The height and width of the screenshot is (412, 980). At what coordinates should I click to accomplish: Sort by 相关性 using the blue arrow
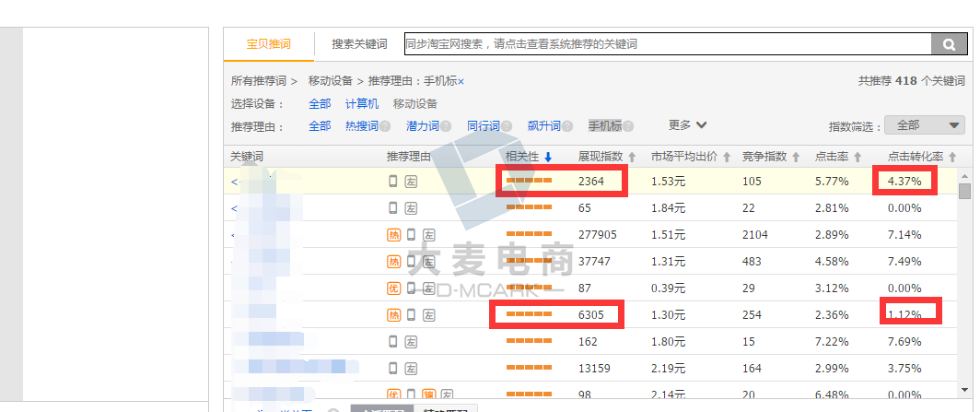pos(548,157)
